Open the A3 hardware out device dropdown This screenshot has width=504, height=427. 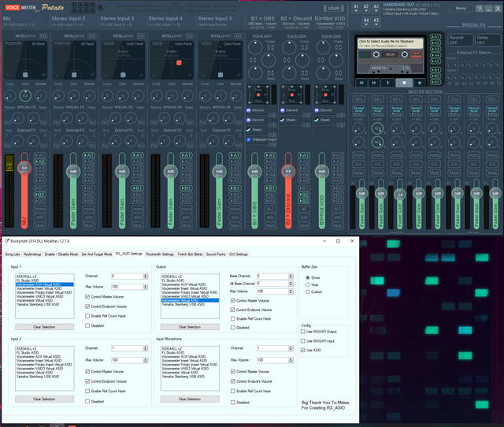pyautogui.click(x=376, y=9)
